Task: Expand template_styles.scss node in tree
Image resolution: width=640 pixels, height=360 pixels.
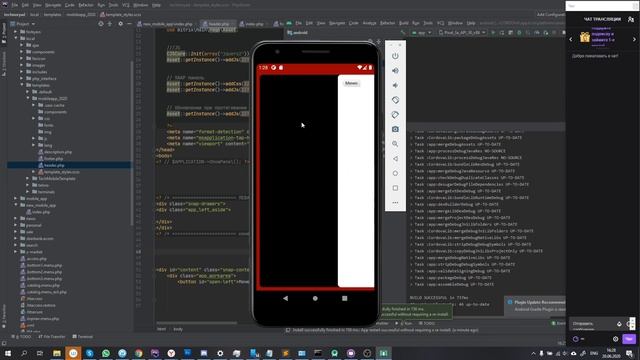Action: click(x=33, y=172)
